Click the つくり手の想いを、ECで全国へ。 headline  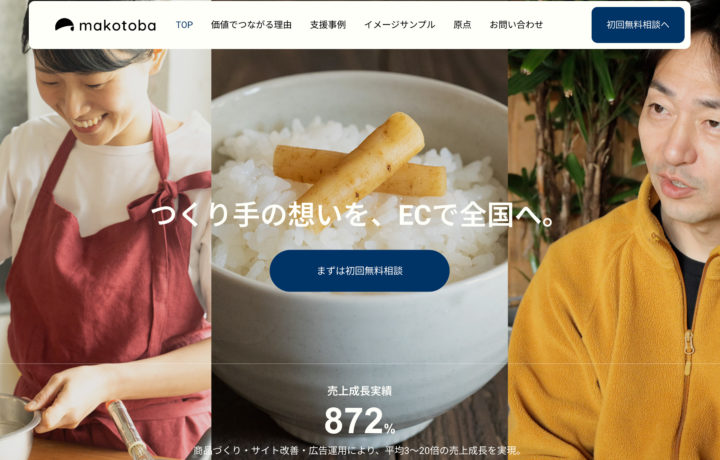(x=354, y=215)
